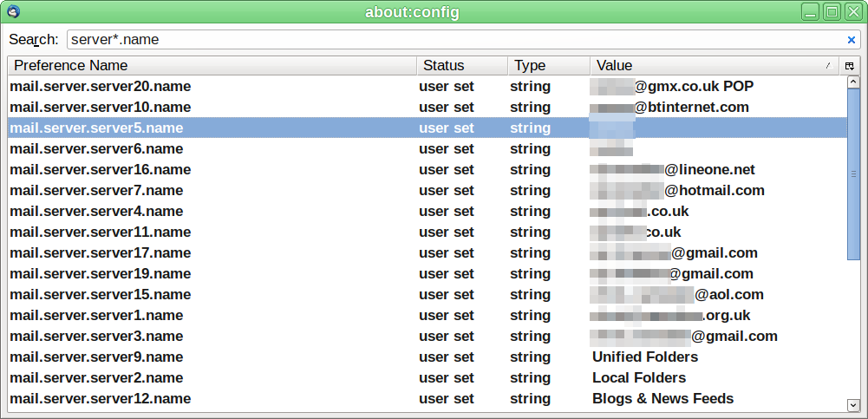Sort by the Preference Name column
Screen dimensions: 868x419
211,66
